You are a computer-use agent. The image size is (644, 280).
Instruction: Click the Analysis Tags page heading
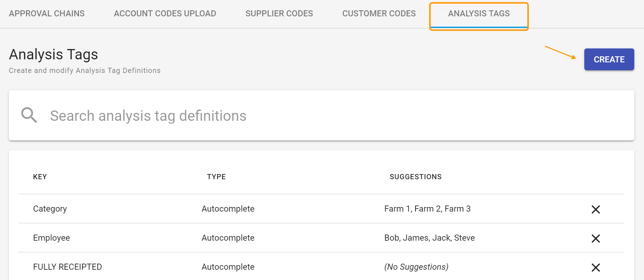[x=53, y=54]
